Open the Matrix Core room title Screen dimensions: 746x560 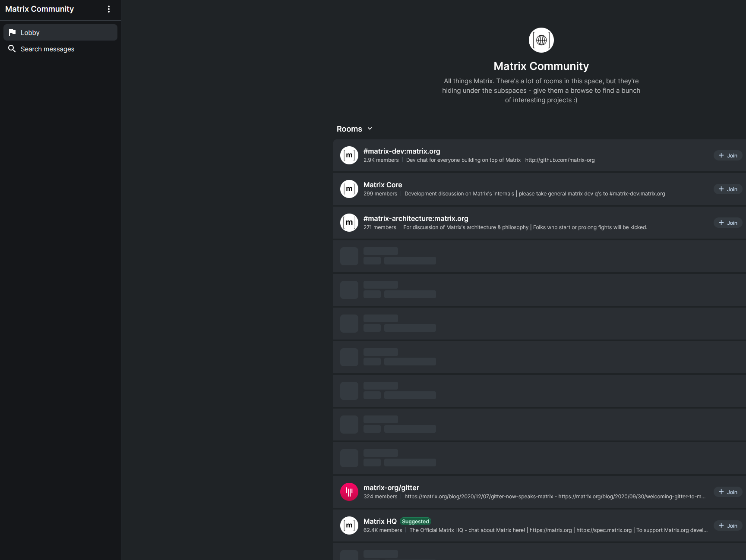(383, 185)
